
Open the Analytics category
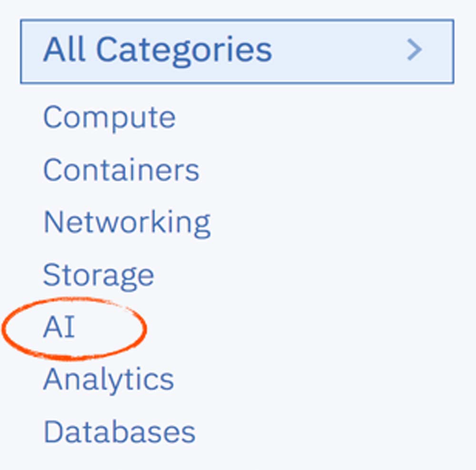tap(109, 380)
